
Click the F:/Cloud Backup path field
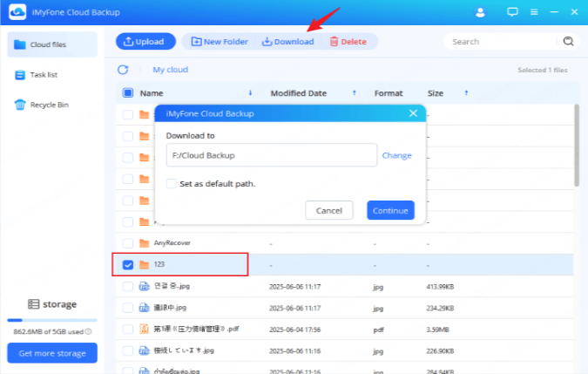pos(272,155)
